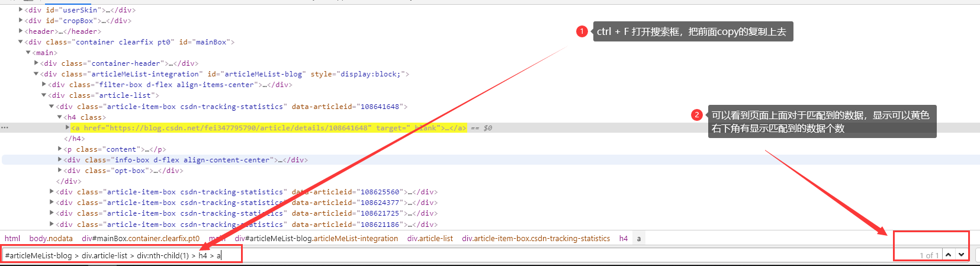Click the "1 of 1" match count
The image size is (980, 266).
[x=929, y=255]
